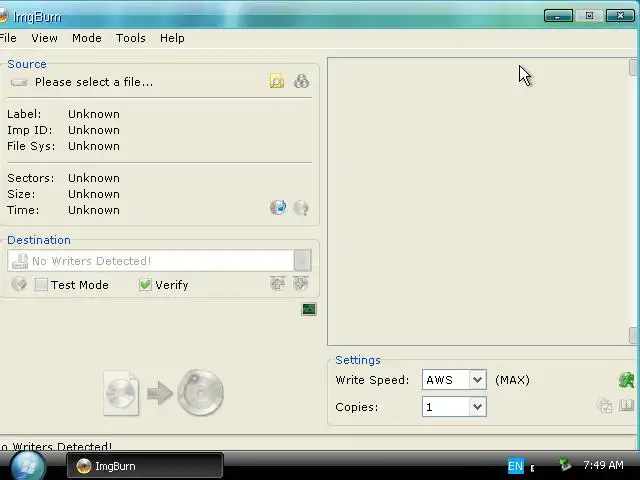Click the status bar Writers Detected message

pos(56,446)
